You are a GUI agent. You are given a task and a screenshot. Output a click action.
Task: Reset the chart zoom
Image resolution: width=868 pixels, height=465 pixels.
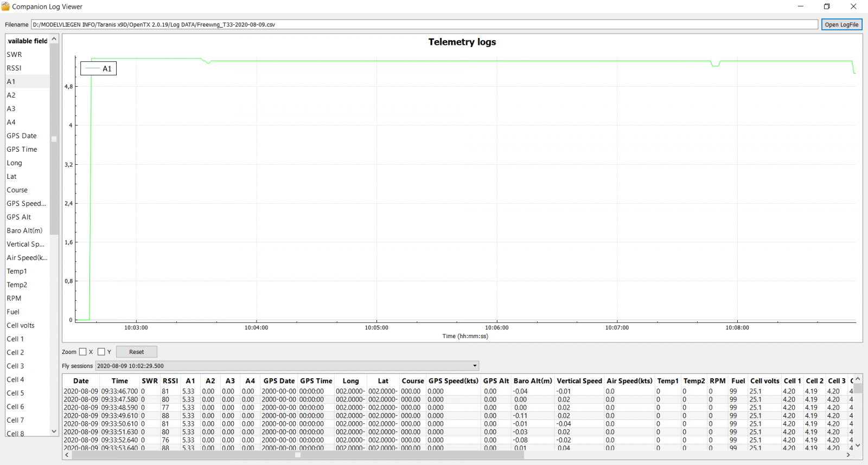[137, 352]
